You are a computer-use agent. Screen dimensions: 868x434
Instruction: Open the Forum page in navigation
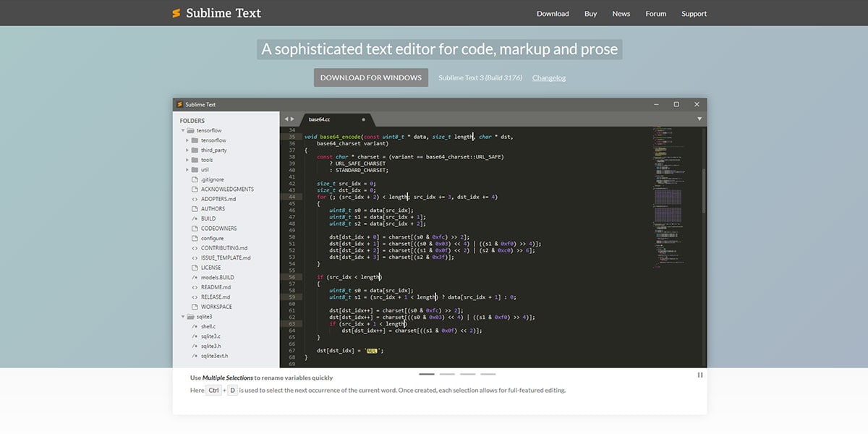tap(655, 14)
